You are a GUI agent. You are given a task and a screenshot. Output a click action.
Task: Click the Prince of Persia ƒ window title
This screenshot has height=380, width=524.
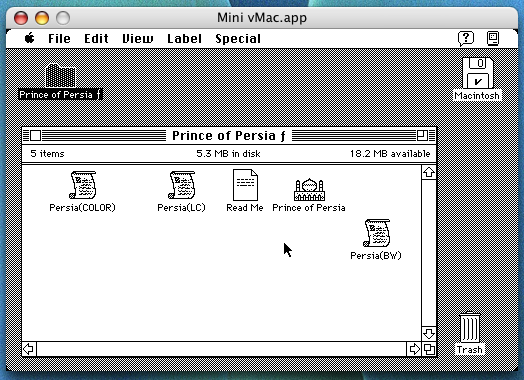pos(229,136)
